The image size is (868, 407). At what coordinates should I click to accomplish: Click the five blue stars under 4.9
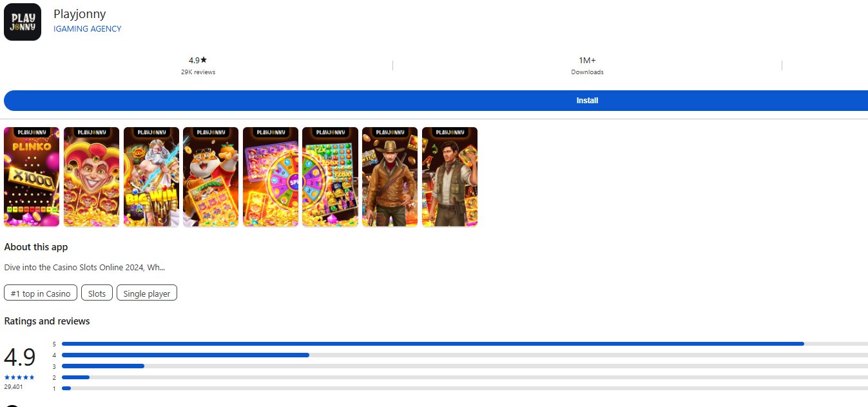coord(19,377)
